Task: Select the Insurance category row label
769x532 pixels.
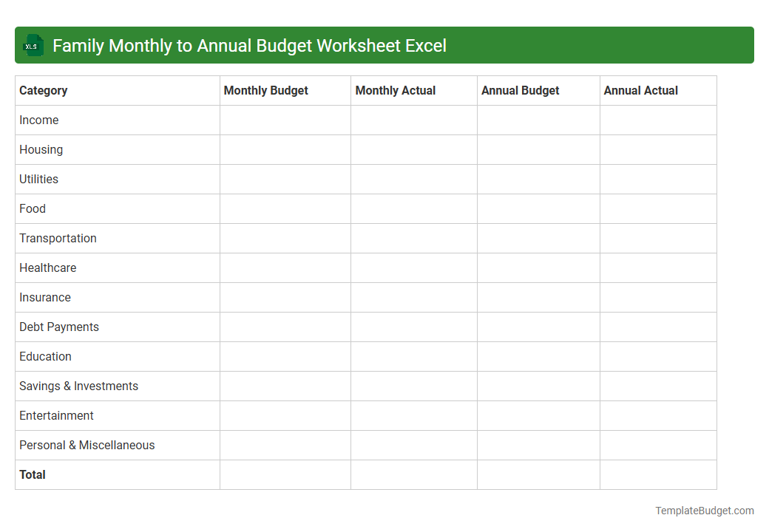Action: pyautogui.click(x=45, y=297)
